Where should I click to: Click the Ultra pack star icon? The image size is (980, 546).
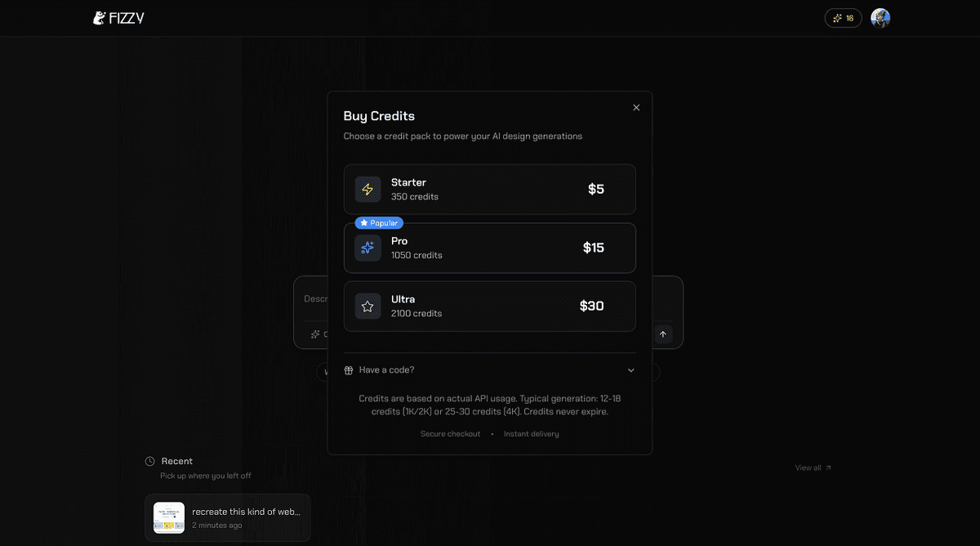367,307
